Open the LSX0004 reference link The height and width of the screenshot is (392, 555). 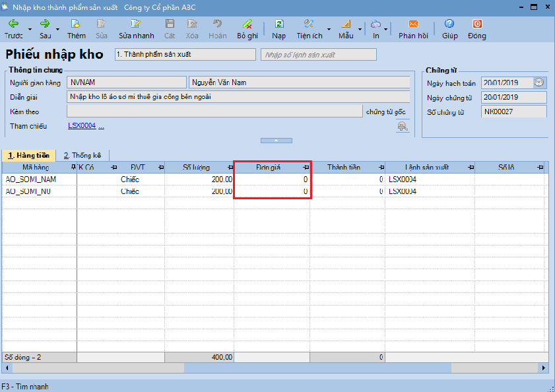pyautogui.click(x=82, y=125)
